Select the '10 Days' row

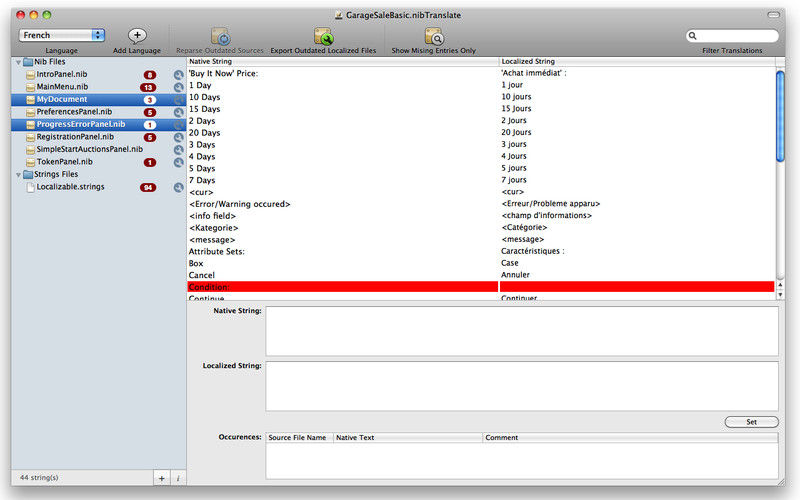pos(481,97)
